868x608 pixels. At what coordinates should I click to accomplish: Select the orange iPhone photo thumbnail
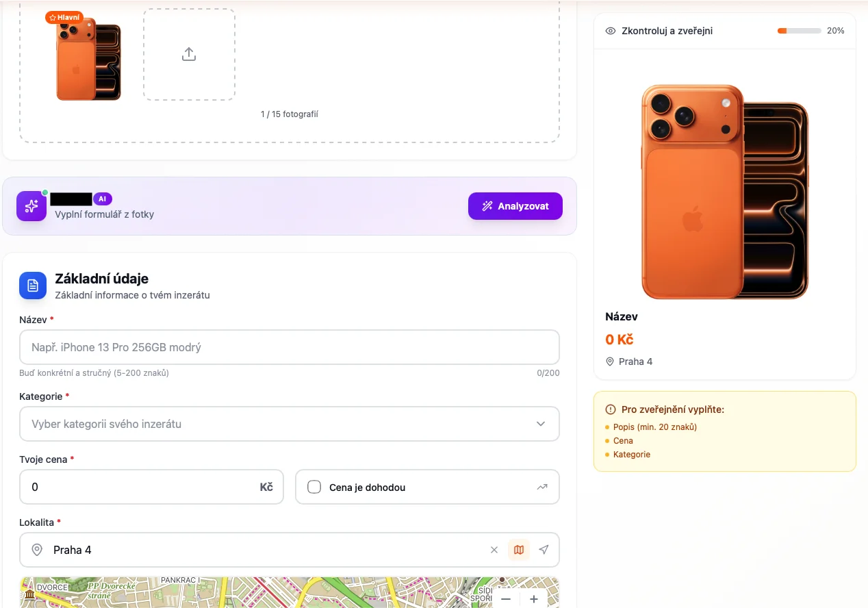(88, 58)
